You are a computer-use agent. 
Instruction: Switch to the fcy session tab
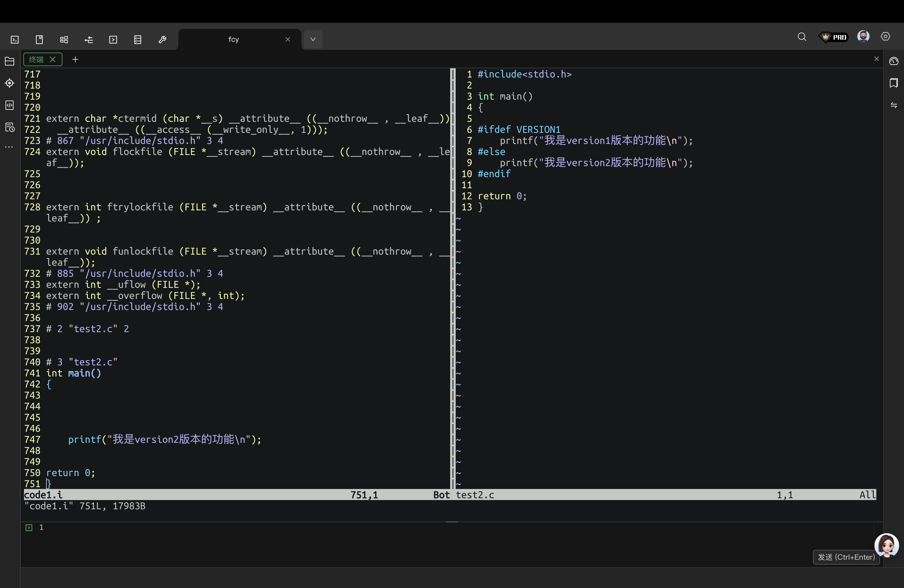point(234,39)
